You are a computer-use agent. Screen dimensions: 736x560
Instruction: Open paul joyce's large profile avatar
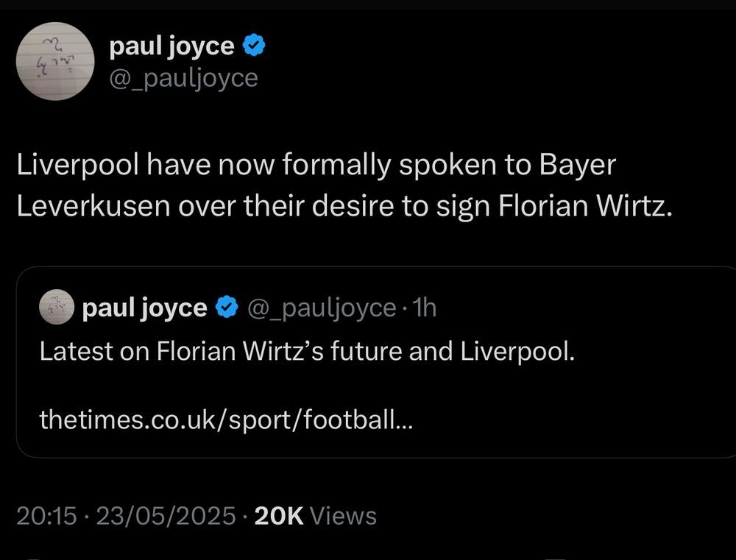tap(55, 61)
